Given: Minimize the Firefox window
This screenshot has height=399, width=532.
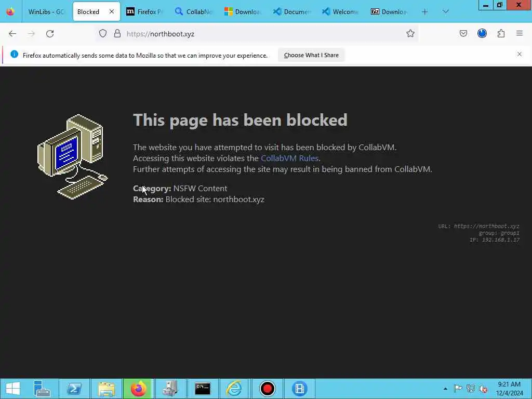Looking at the screenshot, I should (486, 5).
